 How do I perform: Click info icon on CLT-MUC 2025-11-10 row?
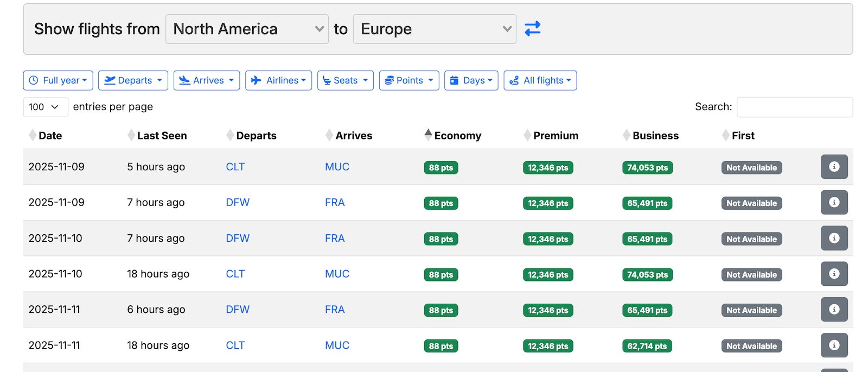pyautogui.click(x=834, y=274)
